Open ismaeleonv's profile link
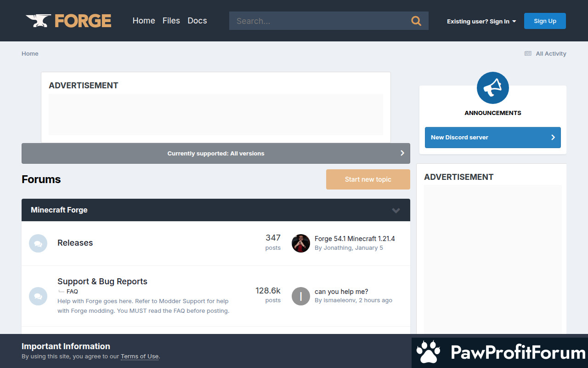 pos(339,300)
